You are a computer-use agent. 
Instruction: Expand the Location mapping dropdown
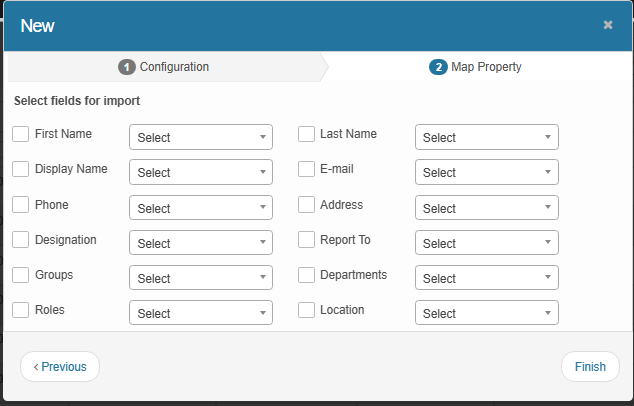point(486,313)
